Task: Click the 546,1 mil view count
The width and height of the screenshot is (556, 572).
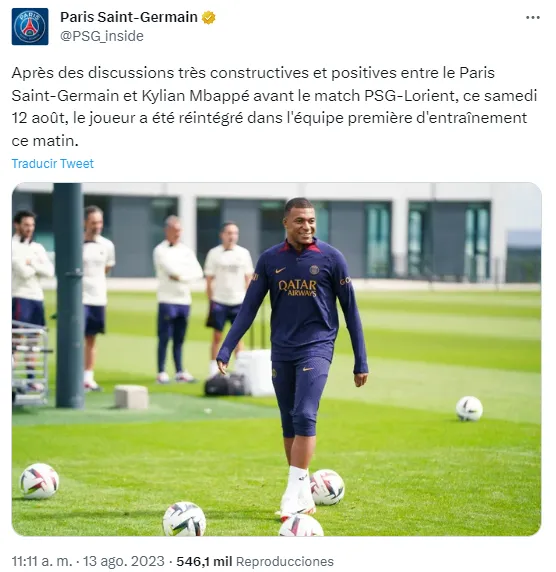Action: 204,561
